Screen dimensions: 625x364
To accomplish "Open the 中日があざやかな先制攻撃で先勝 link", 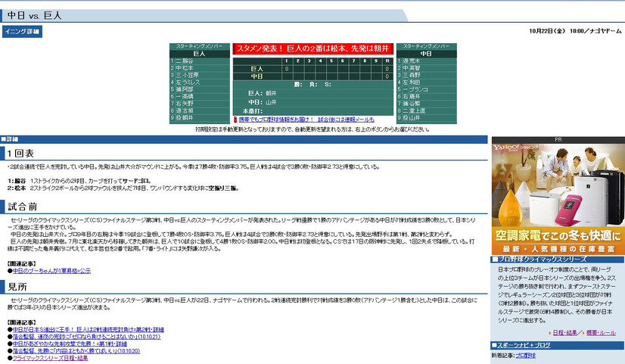I will (x=70, y=344).
